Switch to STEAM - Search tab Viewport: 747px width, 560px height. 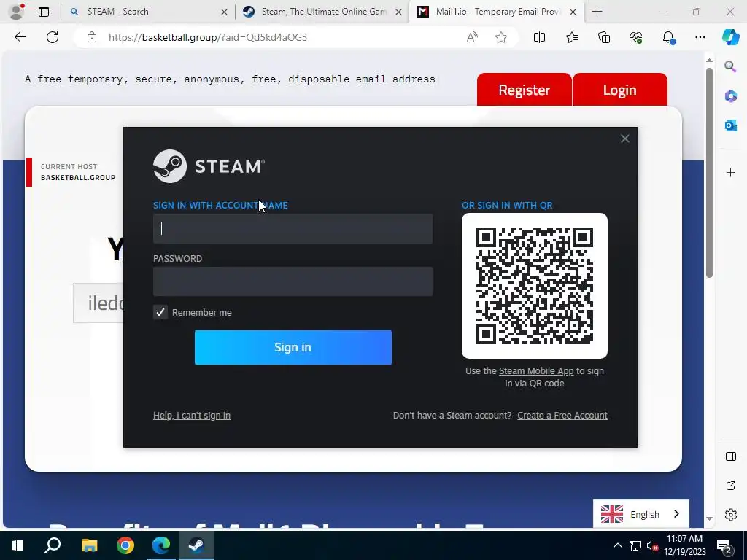[147, 12]
